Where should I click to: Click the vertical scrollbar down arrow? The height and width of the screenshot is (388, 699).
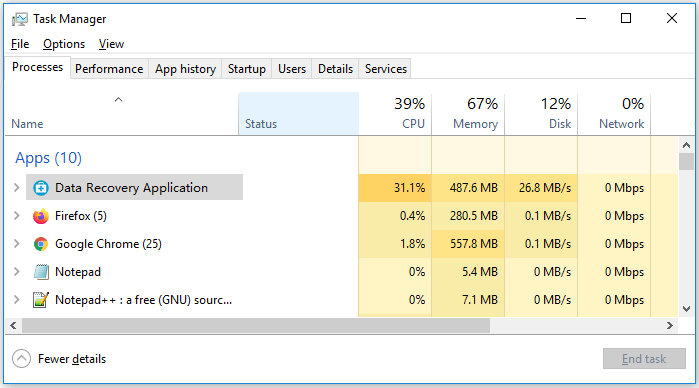coord(687,309)
